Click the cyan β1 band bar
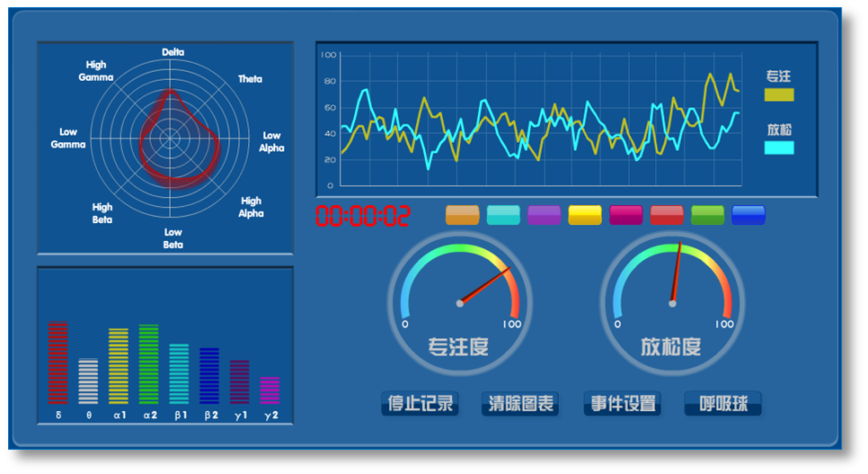868x474 pixels. click(x=179, y=373)
